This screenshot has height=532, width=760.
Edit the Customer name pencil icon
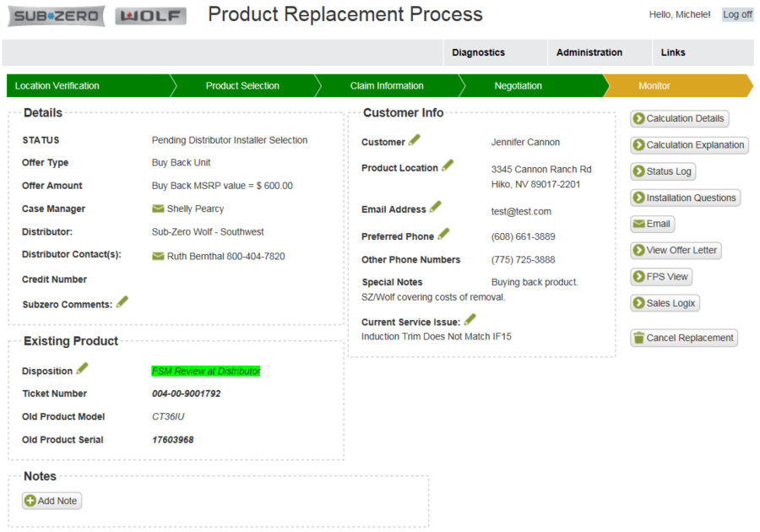coord(415,140)
